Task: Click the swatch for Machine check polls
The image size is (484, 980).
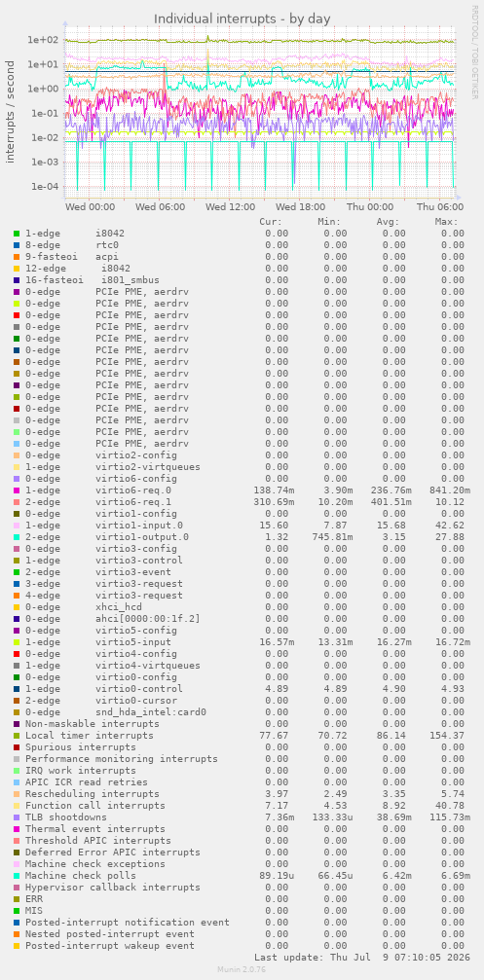Action: (x=17, y=876)
